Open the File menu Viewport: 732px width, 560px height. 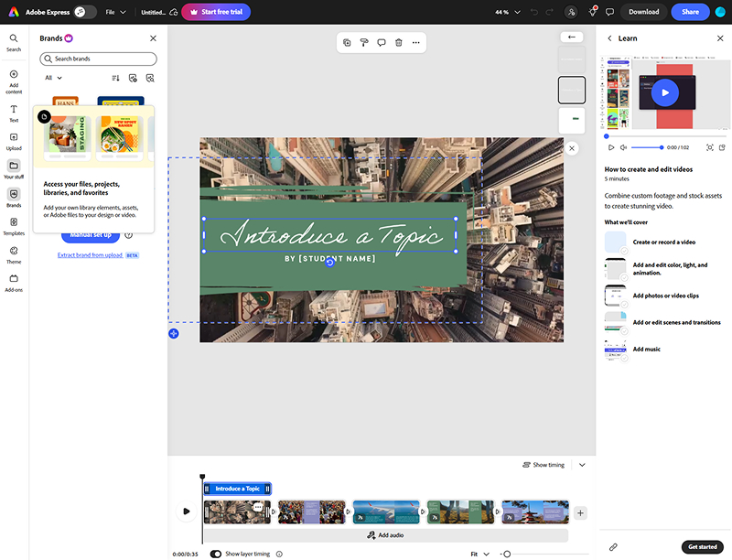coord(115,13)
